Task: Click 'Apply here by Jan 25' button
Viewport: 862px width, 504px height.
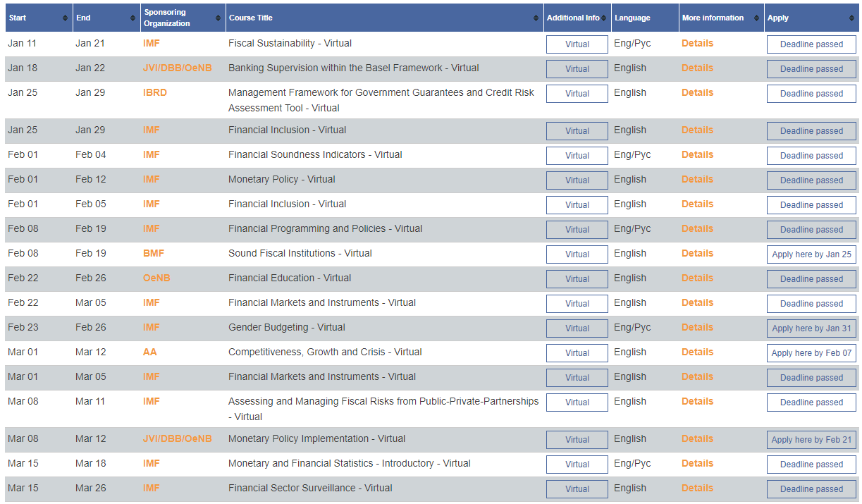Action: [x=811, y=254]
